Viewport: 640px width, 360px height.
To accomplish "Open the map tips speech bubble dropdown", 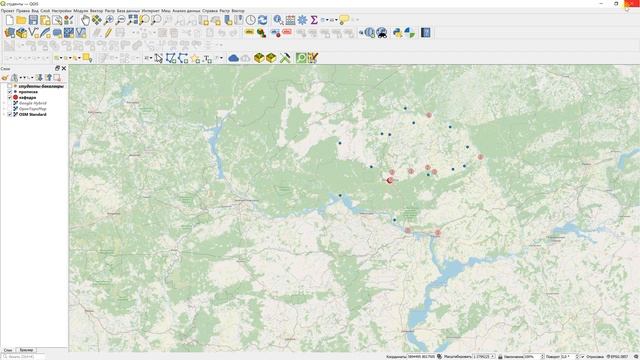I will point(344,20).
